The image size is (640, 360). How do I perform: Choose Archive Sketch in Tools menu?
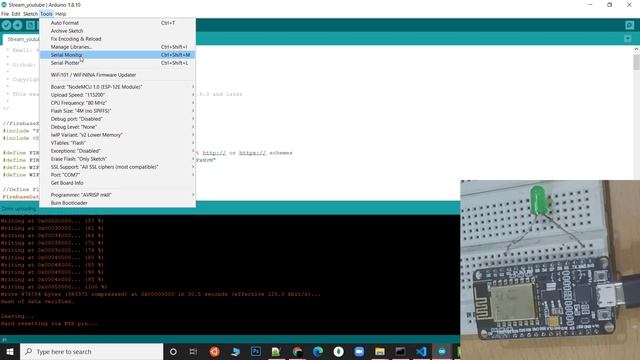[x=118, y=31]
